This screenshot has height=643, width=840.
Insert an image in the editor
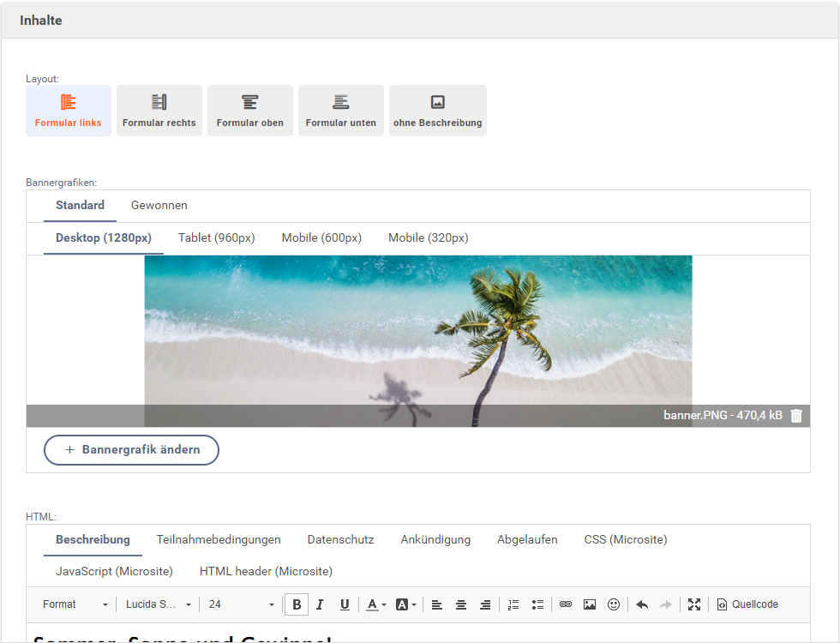tap(590, 604)
